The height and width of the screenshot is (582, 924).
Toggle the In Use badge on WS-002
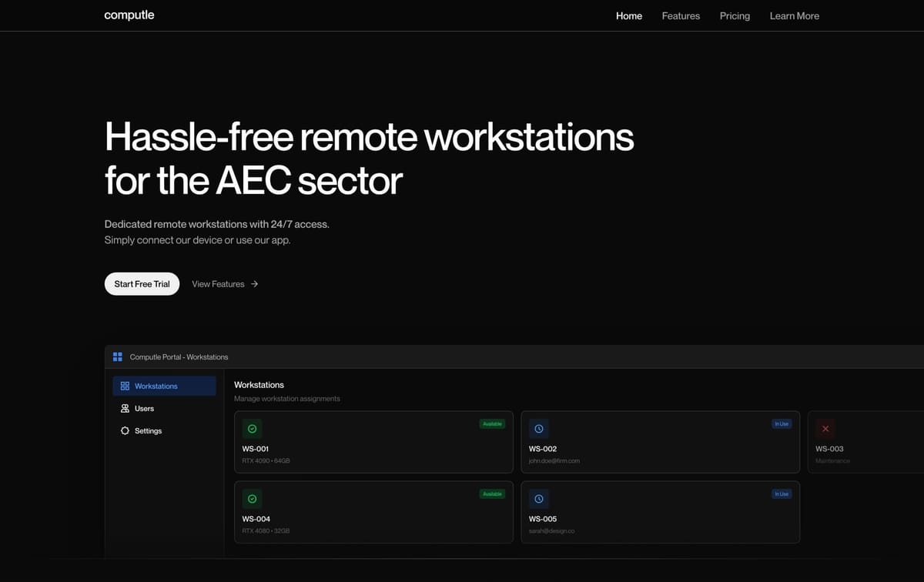click(781, 423)
